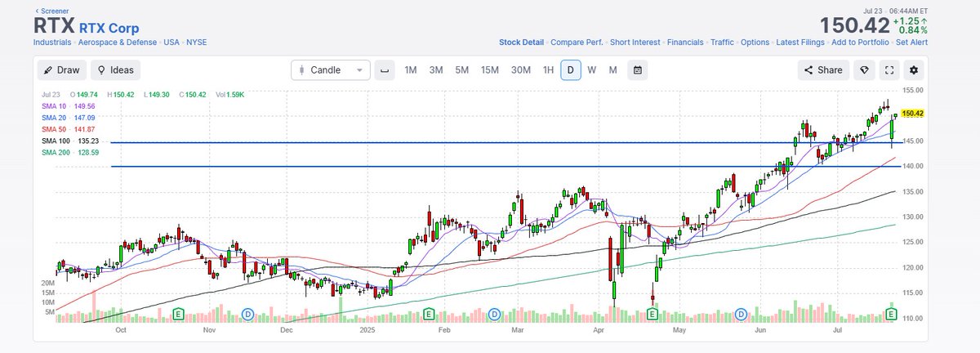Viewport: 980px width, 353px height.
Task: Select the 15M interval
Action: pyautogui.click(x=490, y=70)
